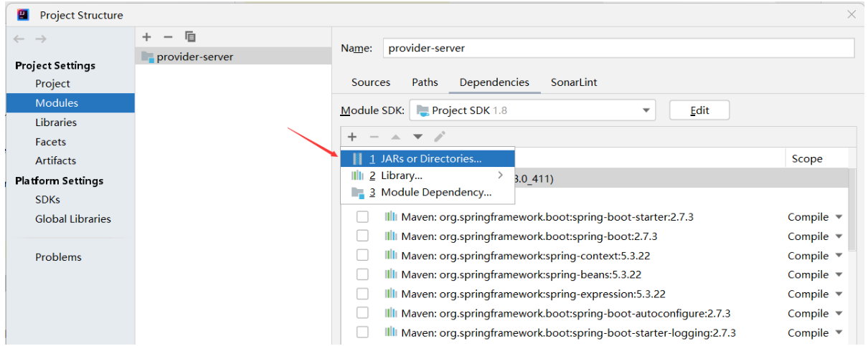This screenshot has height=346, width=868.
Task: Select the Dependencies tab
Action: tap(494, 82)
